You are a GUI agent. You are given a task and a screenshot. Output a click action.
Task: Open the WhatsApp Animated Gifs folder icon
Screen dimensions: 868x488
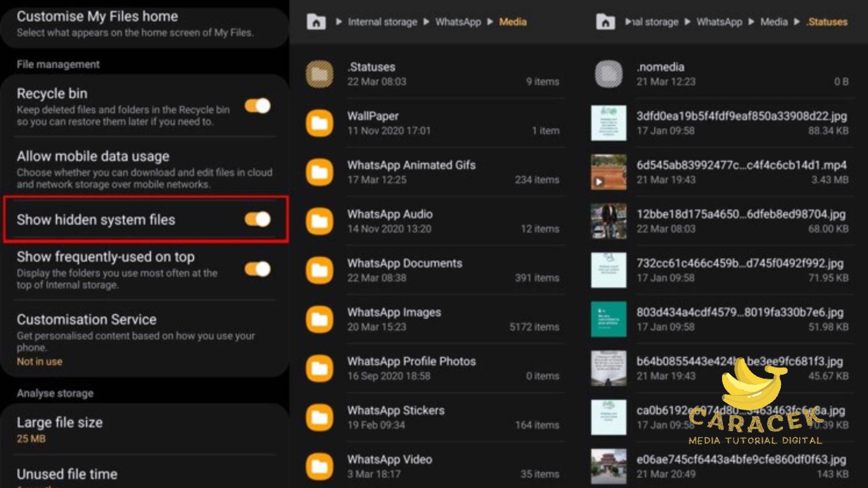pos(319,172)
